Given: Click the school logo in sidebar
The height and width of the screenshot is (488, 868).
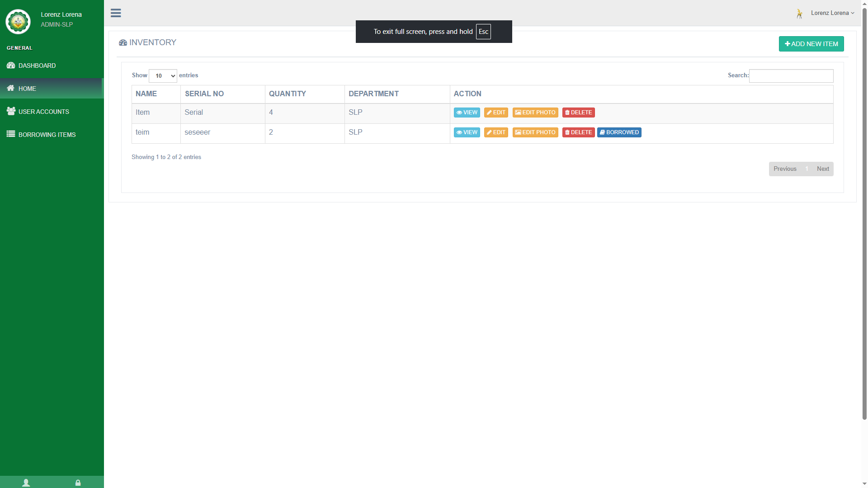Looking at the screenshot, I should [x=18, y=21].
